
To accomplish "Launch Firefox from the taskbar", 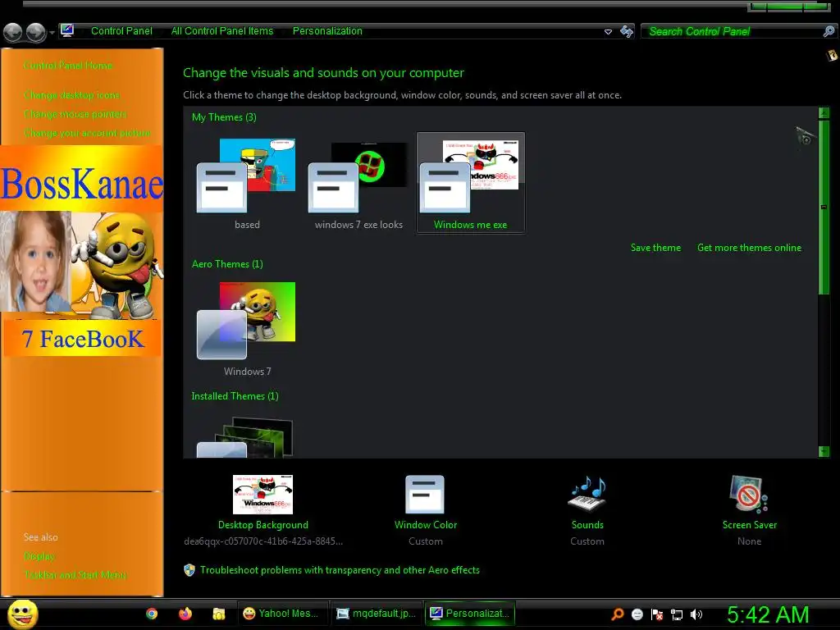I will click(x=185, y=614).
